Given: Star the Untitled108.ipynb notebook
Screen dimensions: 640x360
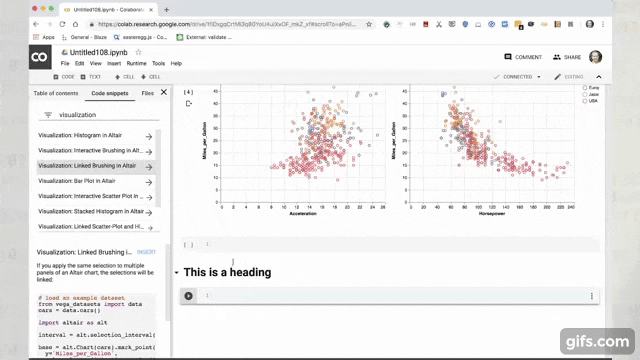Looking at the screenshot, I should tap(138, 52).
